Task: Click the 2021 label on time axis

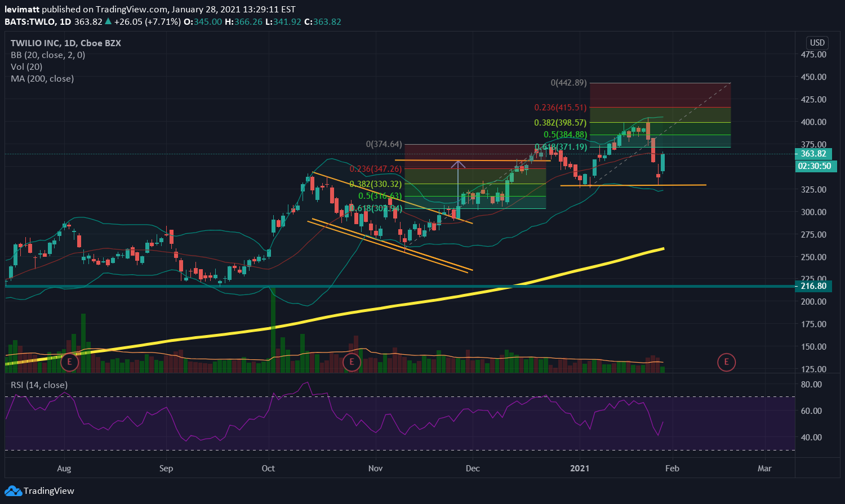Action: (x=580, y=469)
